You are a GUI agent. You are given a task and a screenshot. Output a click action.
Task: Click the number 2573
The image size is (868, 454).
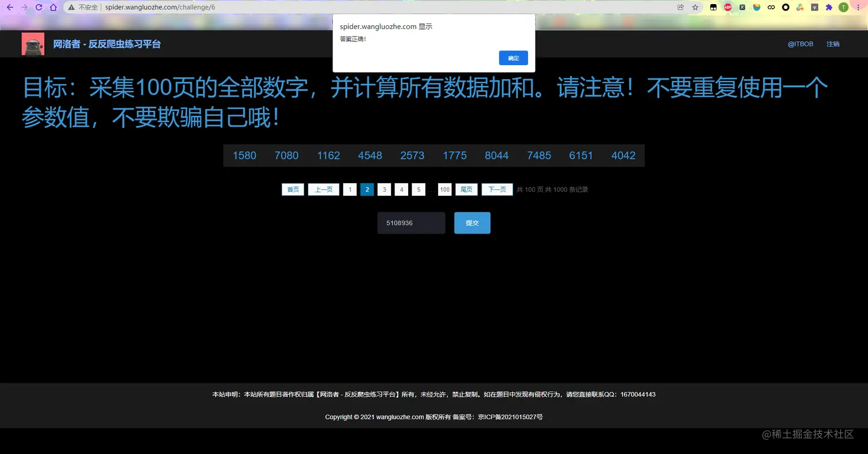click(x=412, y=156)
